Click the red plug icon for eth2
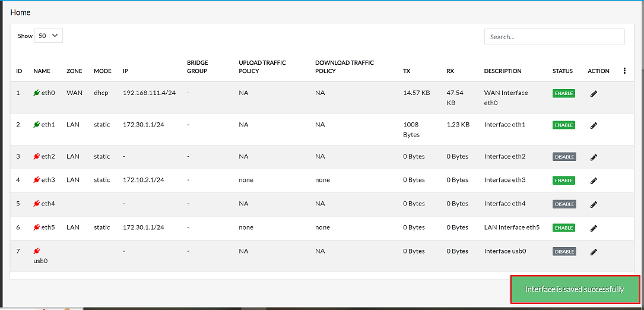The height and width of the screenshot is (310, 644). point(37,156)
